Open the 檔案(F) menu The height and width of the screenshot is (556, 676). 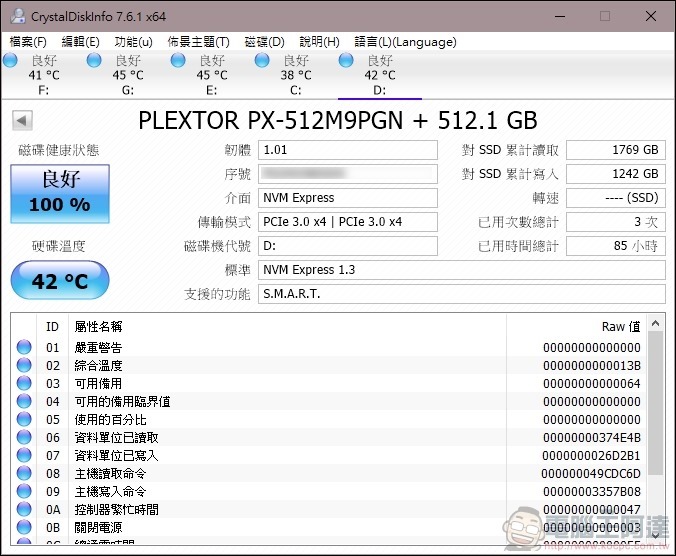click(x=28, y=42)
